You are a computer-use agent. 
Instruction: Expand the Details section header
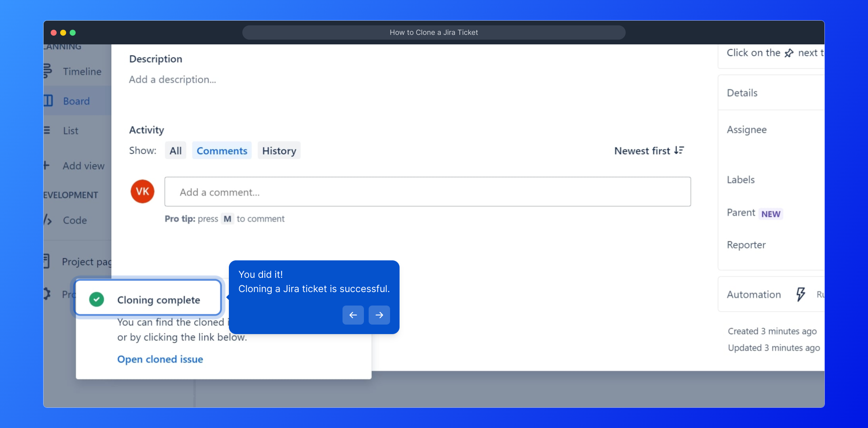pos(742,93)
